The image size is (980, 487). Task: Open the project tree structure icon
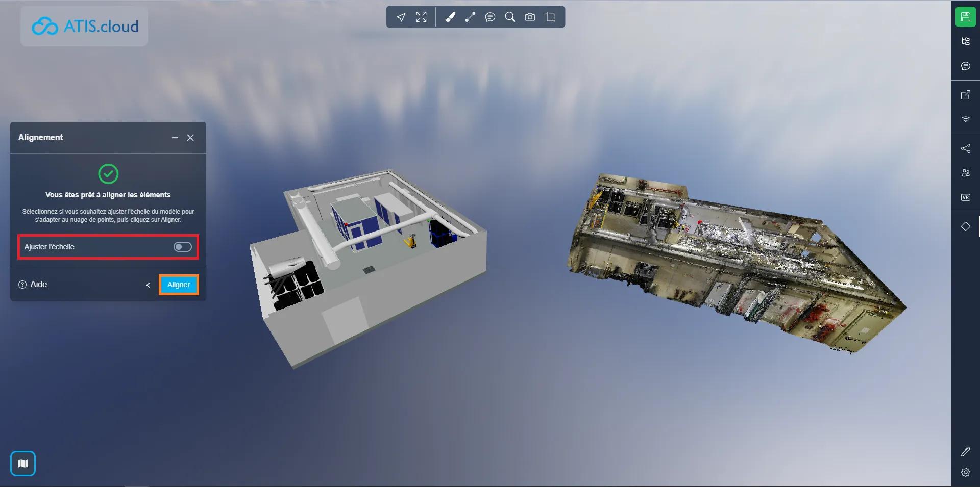pyautogui.click(x=966, y=41)
